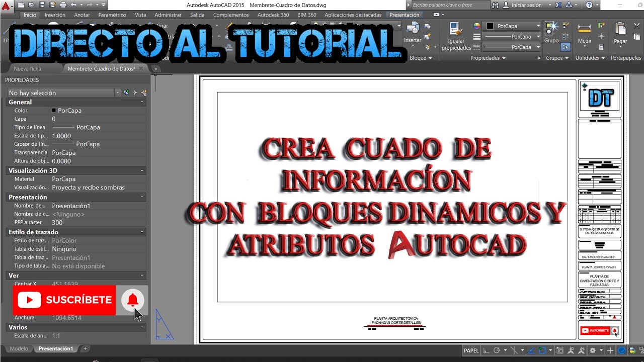
Task: Click the Grupo tool icon
Action: [x=551, y=33]
